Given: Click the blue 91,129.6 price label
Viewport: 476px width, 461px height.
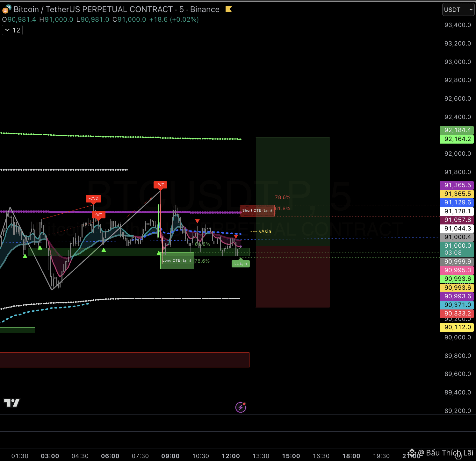Looking at the screenshot, I should click(x=457, y=202).
